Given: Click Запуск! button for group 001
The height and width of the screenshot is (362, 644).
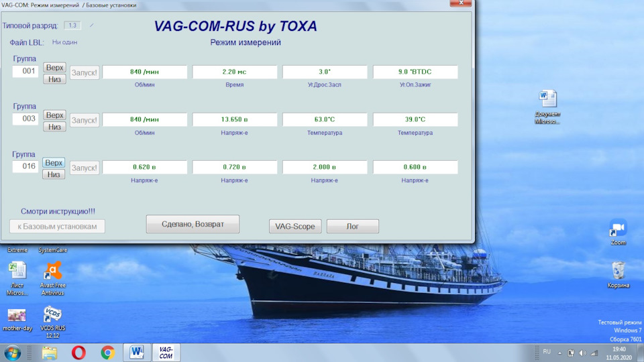Looking at the screenshot, I should click(85, 72).
